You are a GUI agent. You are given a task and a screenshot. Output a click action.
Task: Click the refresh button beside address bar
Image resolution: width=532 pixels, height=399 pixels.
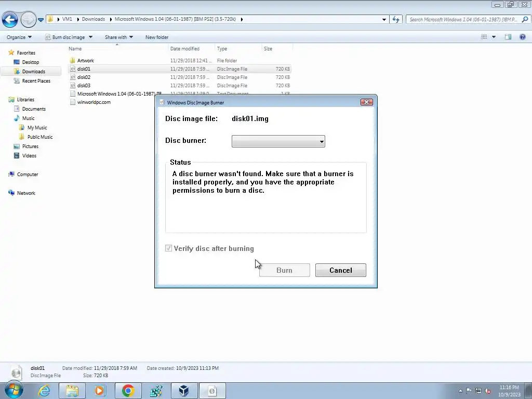click(395, 19)
